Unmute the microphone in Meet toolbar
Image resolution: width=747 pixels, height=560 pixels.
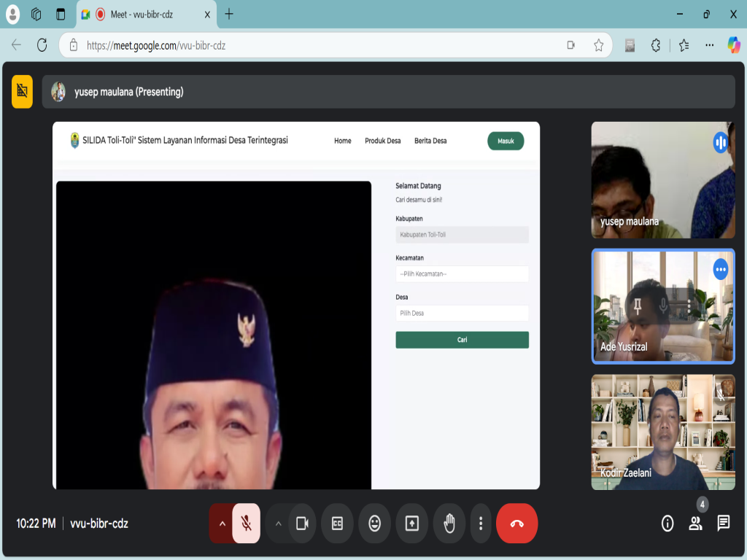coord(247,524)
